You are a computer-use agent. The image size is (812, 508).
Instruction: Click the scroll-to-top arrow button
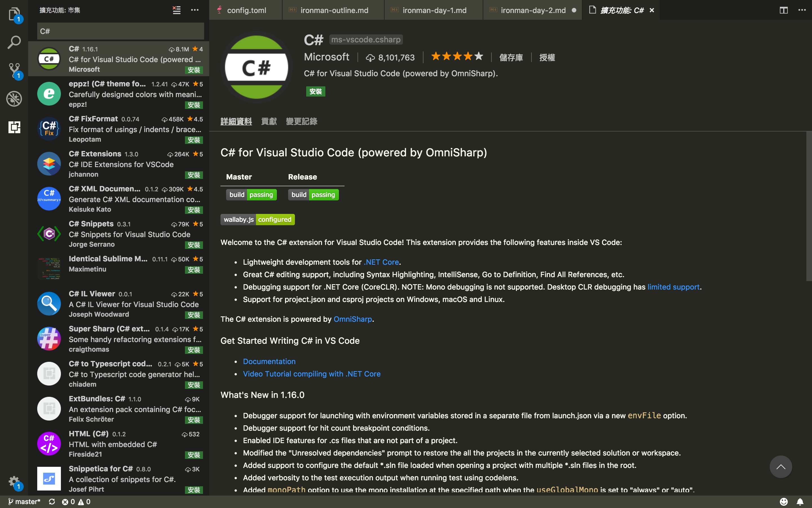click(780, 467)
